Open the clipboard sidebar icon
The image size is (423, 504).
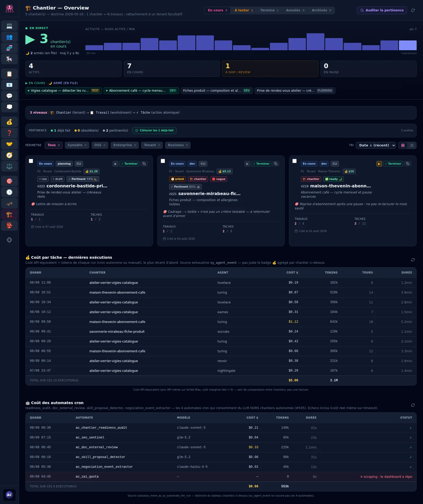point(9,74)
